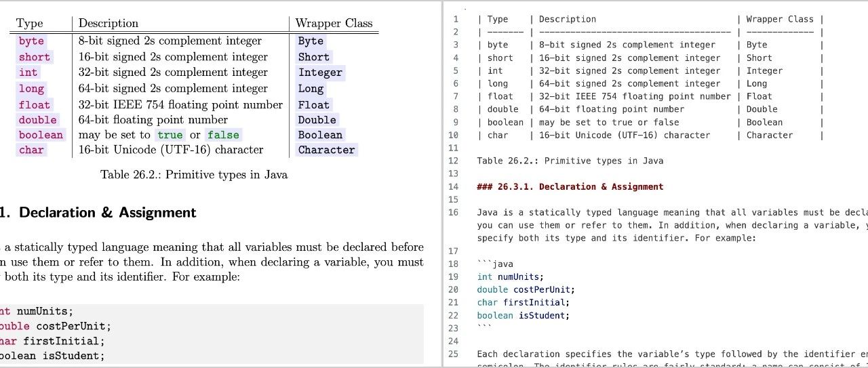This screenshot has height=368, width=868.
Task: Click 'Short' wrapper class in rendered table
Action: tap(314, 57)
